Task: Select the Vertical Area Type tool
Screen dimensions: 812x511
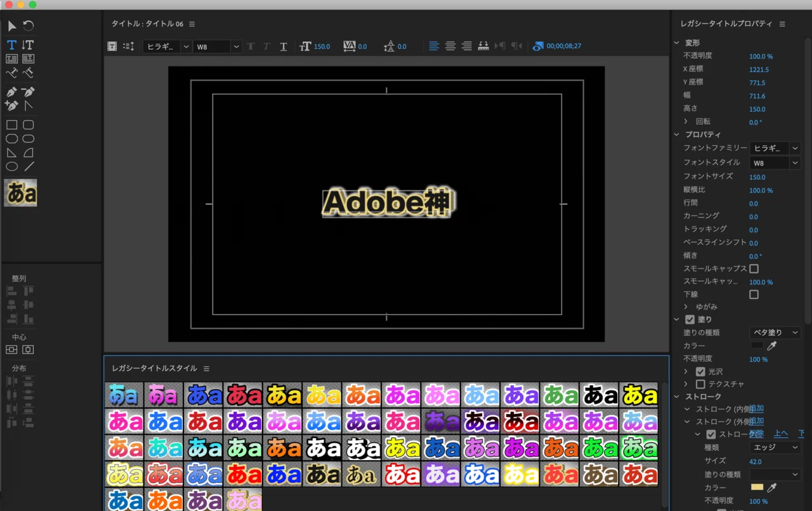Action: click(x=28, y=59)
